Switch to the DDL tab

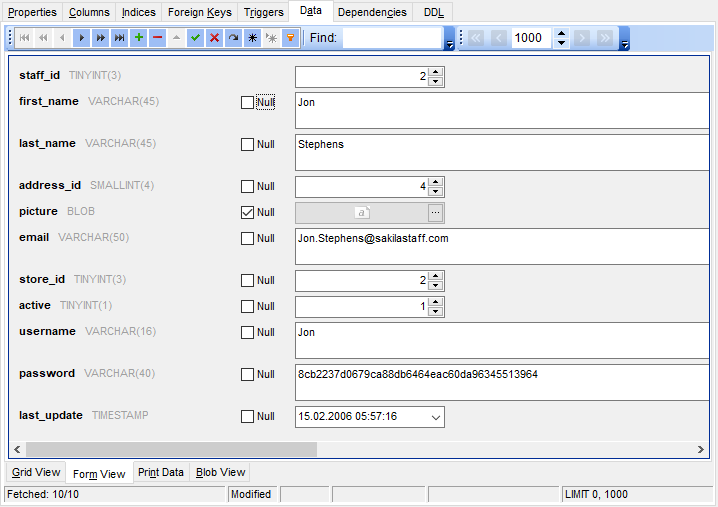[x=434, y=12]
